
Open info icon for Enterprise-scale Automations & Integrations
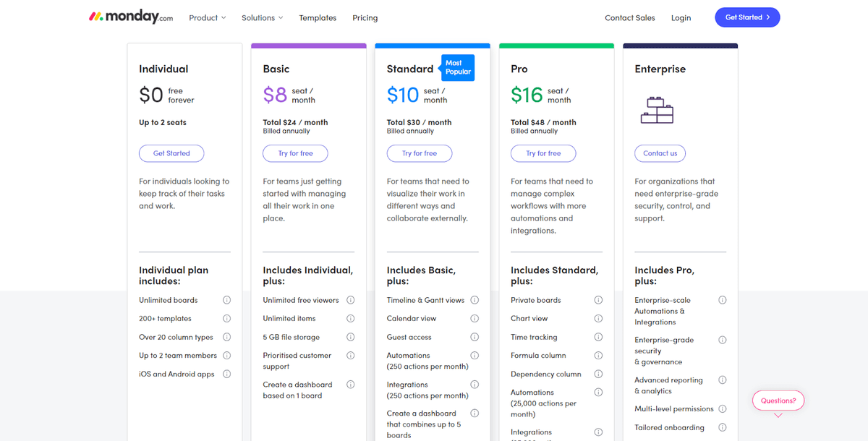(x=722, y=300)
